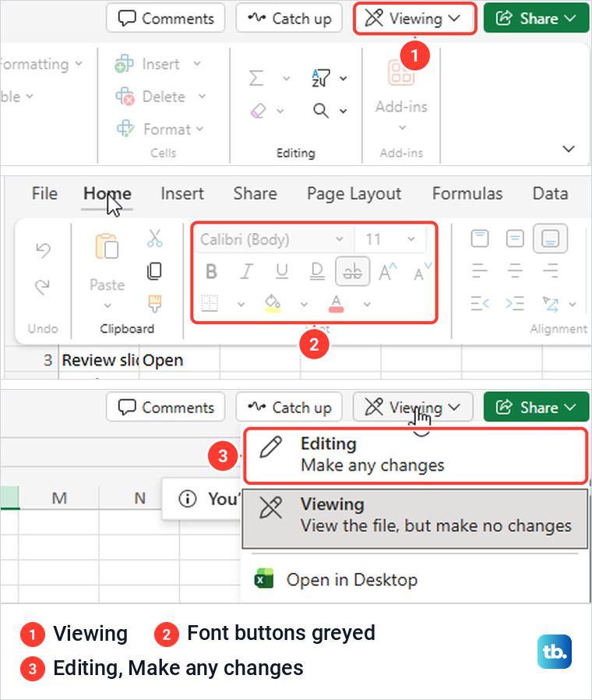This screenshot has width=592, height=700.
Task: Click the lower Catch up button
Action: (x=289, y=407)
